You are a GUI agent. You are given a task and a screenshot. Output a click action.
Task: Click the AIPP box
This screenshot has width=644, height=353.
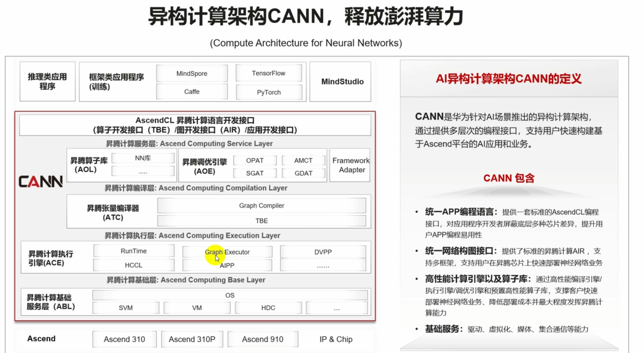(x=227, y=265)
